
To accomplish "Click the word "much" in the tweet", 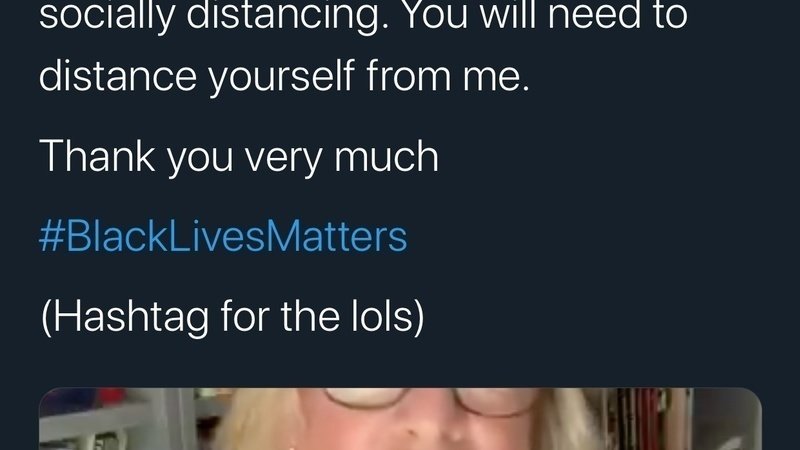I will pyautogui.click(x=386, y=157).
